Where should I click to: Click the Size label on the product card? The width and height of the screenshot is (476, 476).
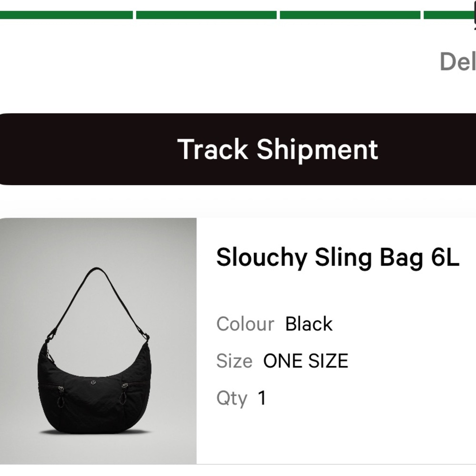tap(234, 361)
